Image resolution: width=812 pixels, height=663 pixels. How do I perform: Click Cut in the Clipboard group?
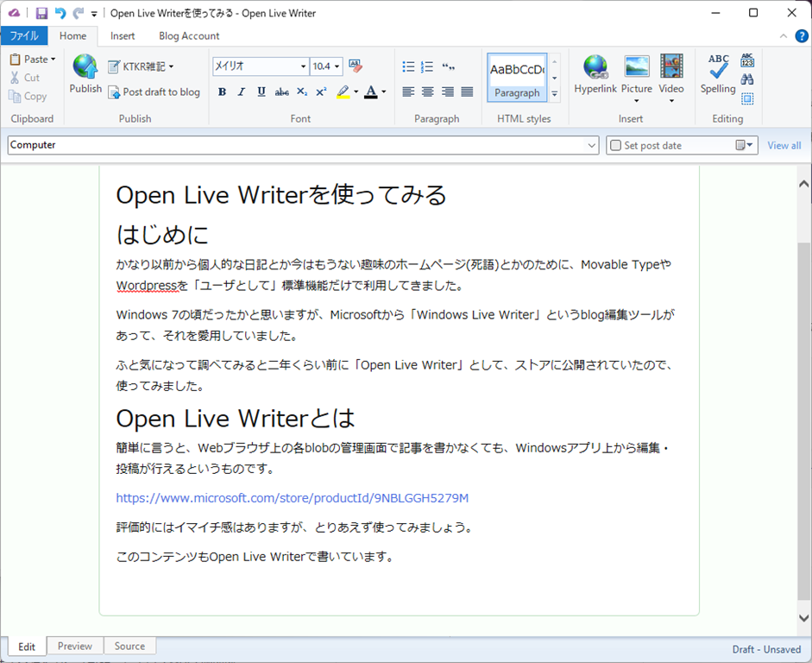coord(25,78)
